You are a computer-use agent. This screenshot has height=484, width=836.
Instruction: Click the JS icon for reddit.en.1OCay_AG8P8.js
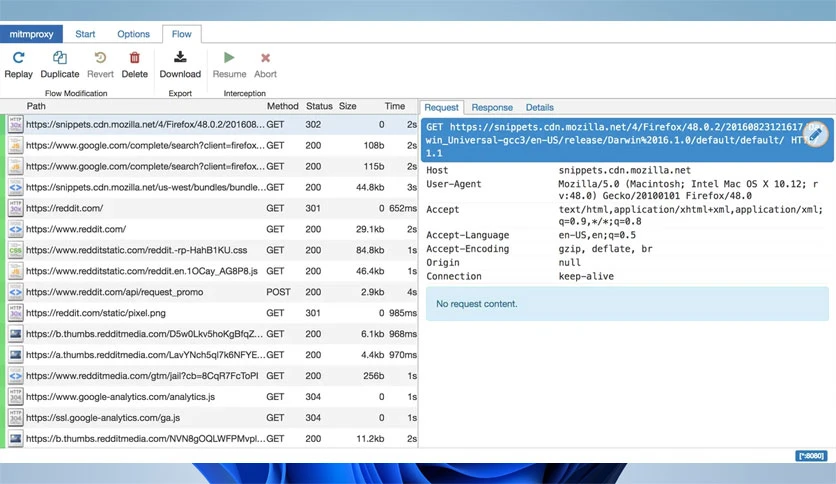click(x=15, y=271)
